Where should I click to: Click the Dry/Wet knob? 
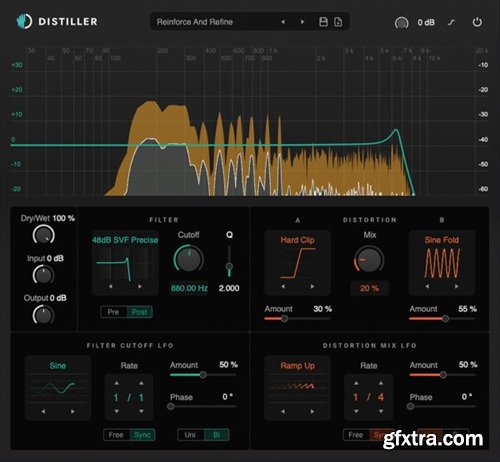[x=44, y=235]
